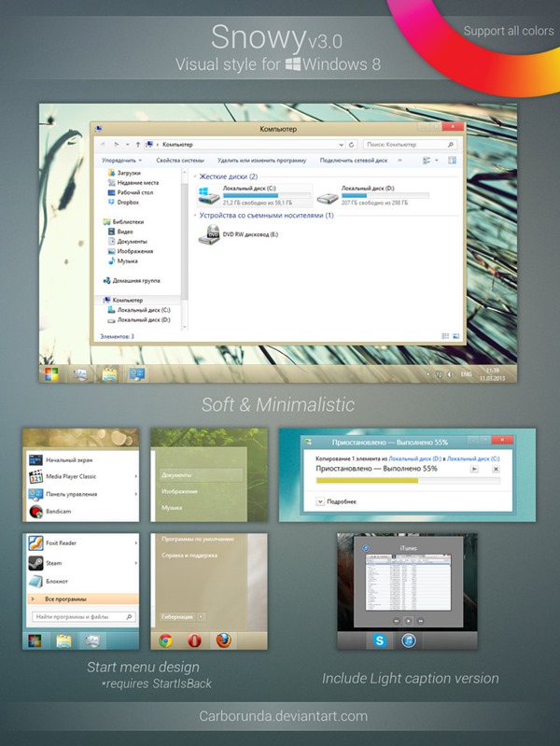Click the Back arrow in Explorer window
Screen dimensions: 560x746
click(102, 144)
